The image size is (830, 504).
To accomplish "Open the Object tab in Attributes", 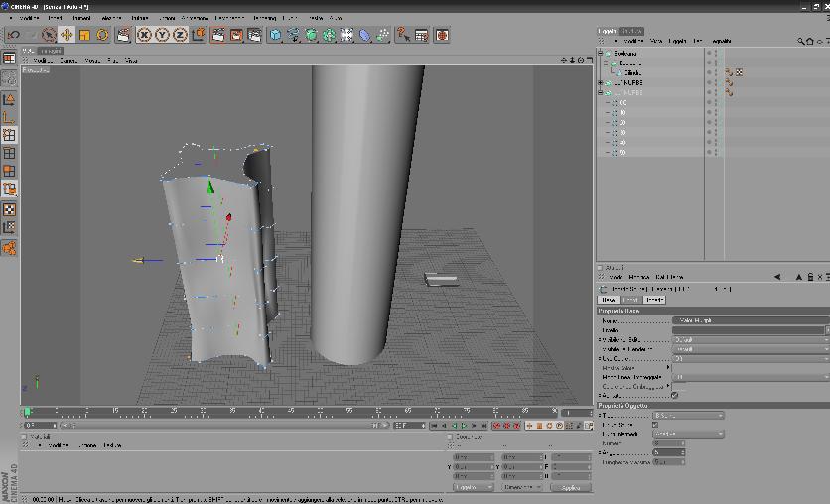I will 654,300.
